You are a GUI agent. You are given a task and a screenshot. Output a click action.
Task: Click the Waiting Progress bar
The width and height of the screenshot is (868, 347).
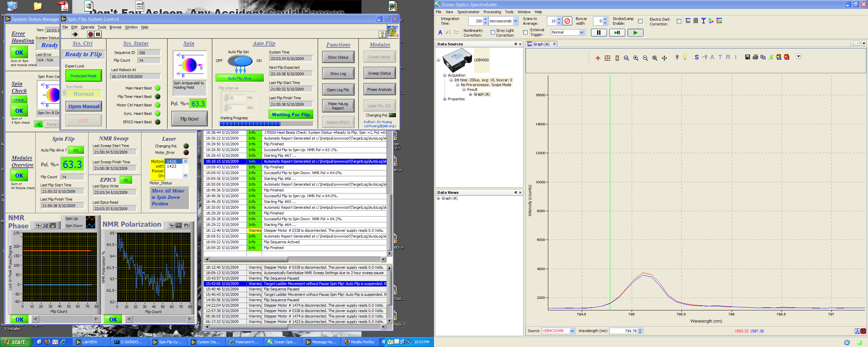[266, 124]
